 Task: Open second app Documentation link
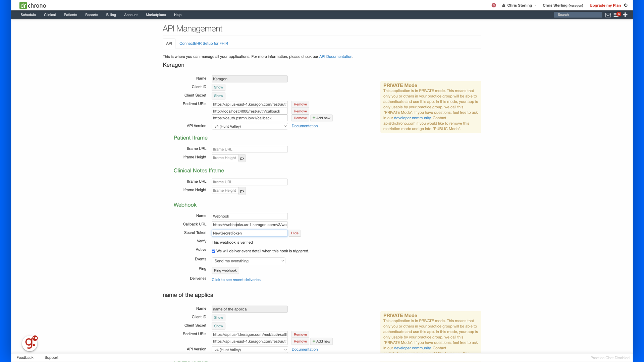[305, 349]
